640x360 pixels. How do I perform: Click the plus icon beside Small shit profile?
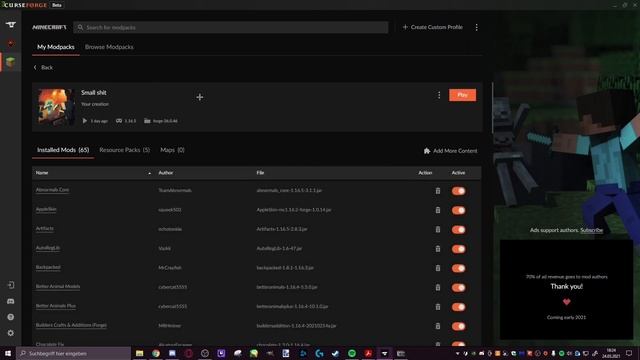(x=200, y=97)
